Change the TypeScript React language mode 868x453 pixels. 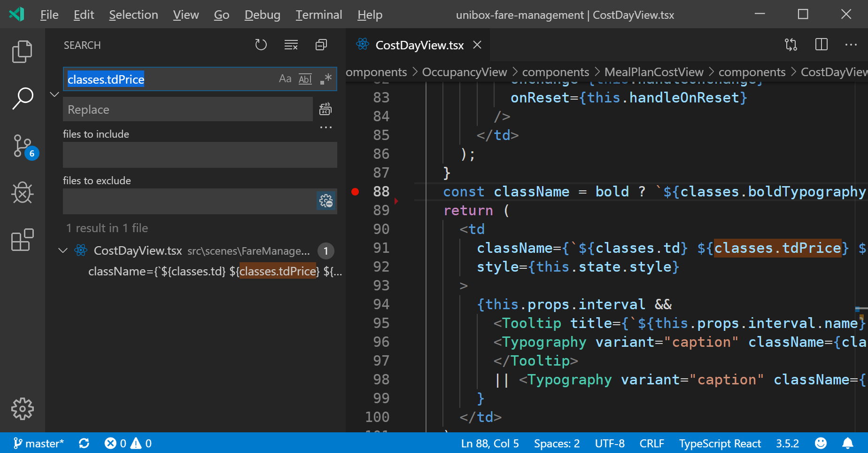(720, 443)
